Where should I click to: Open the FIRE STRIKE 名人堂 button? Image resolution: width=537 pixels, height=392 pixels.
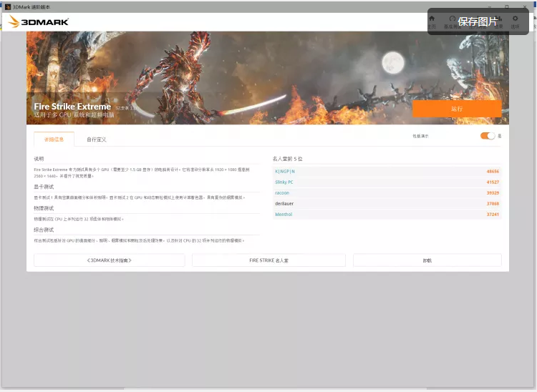[x=268, y=260]
